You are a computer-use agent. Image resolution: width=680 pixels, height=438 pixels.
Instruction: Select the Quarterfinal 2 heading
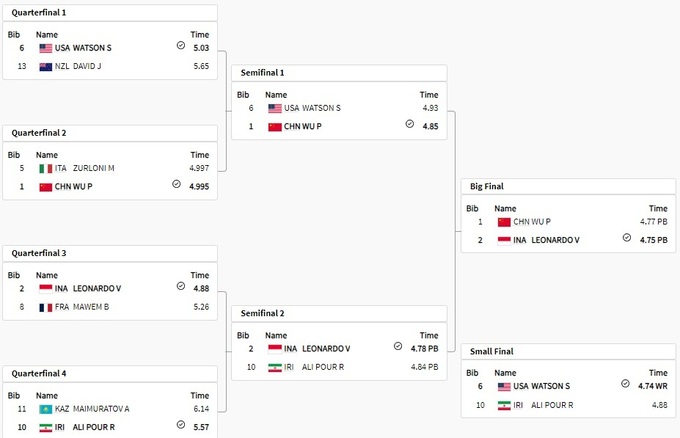(39, 133)
